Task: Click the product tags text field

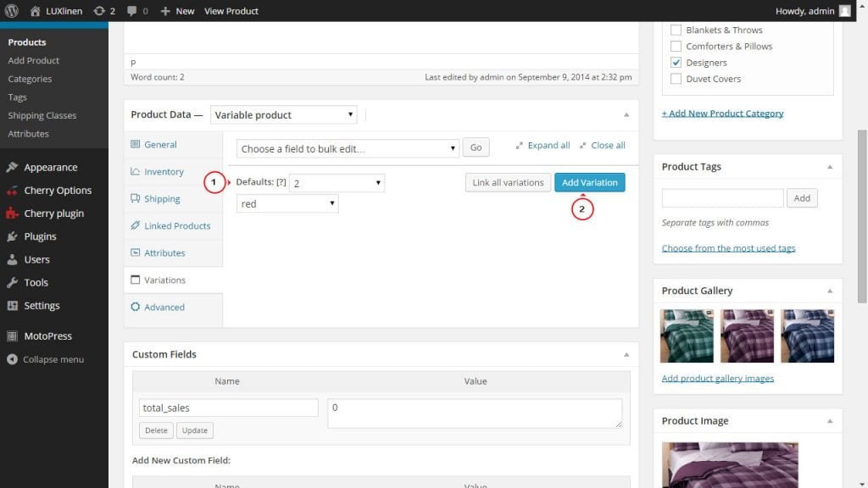Action: 722,198
